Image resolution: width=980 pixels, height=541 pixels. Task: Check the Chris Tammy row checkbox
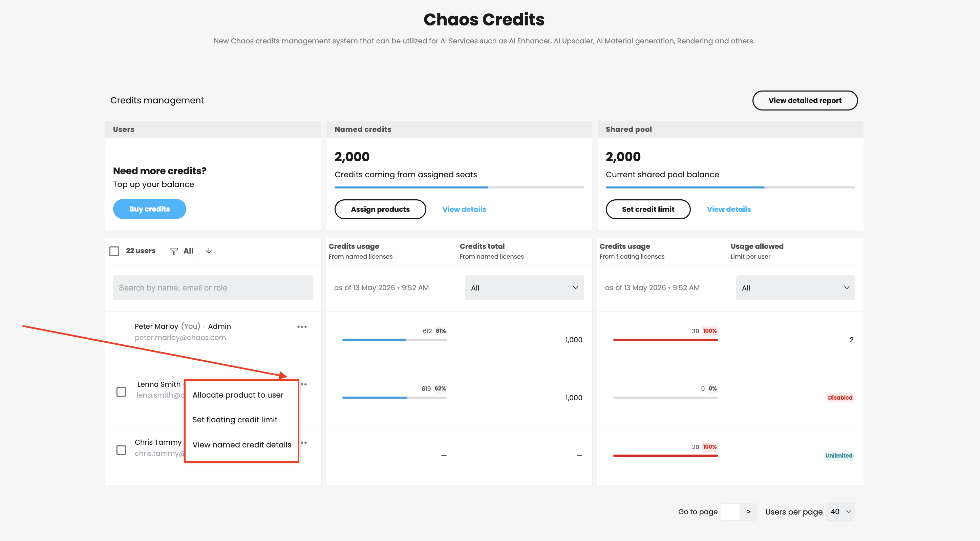(x=121, y=450)
